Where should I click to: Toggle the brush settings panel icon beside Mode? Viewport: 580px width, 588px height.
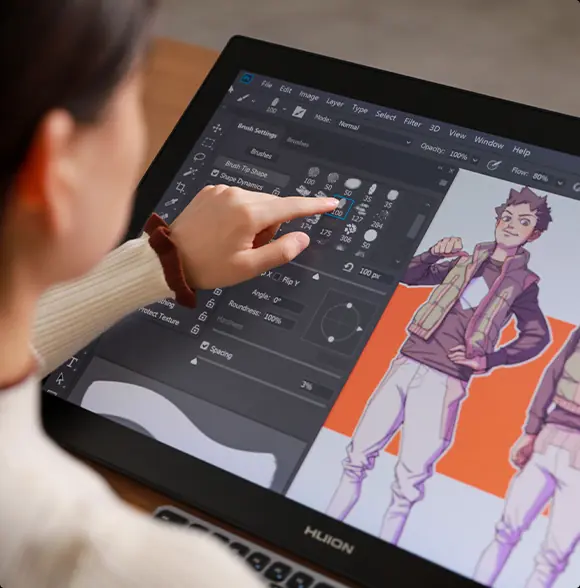299,112
